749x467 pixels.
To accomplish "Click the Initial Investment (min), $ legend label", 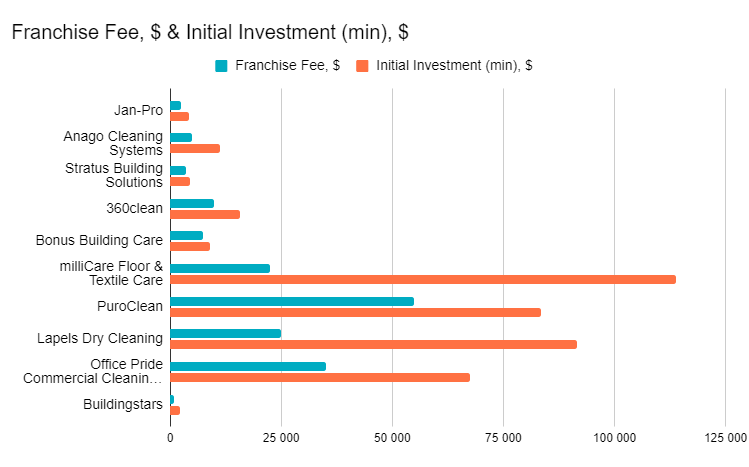I will click(454, 65).
